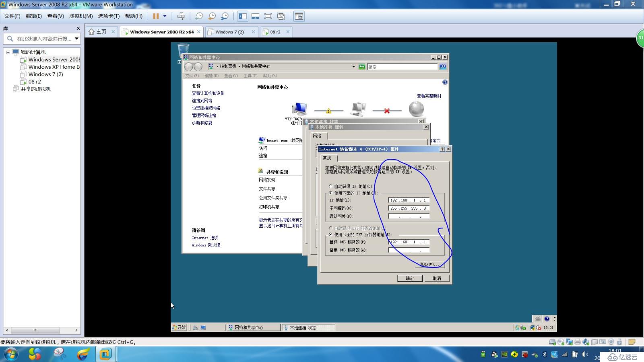This screenshot has width=644, height=362.
Task: Click the search magnifier icon in 网络和共享中心
Action: (x=442, y=66)
